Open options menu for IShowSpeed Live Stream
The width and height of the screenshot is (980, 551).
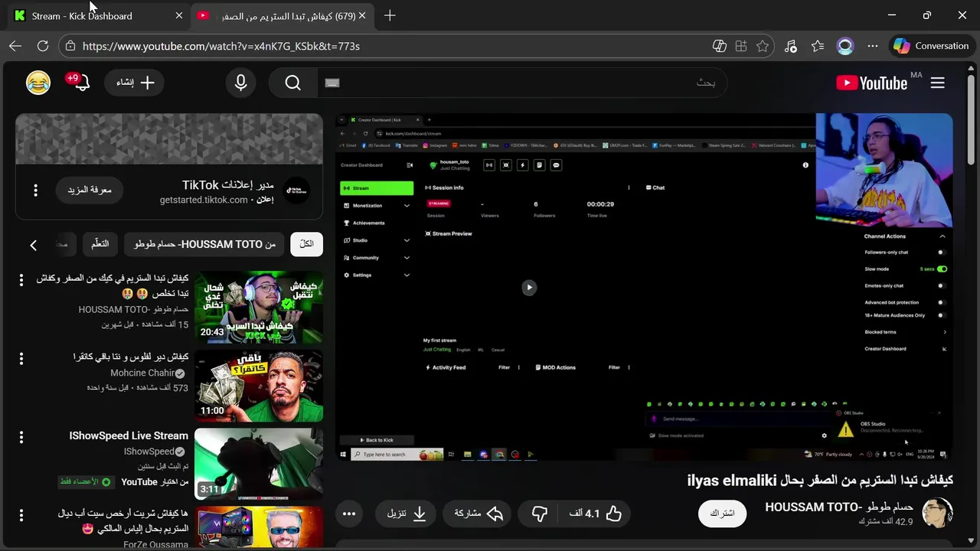(x=21, y=436)
